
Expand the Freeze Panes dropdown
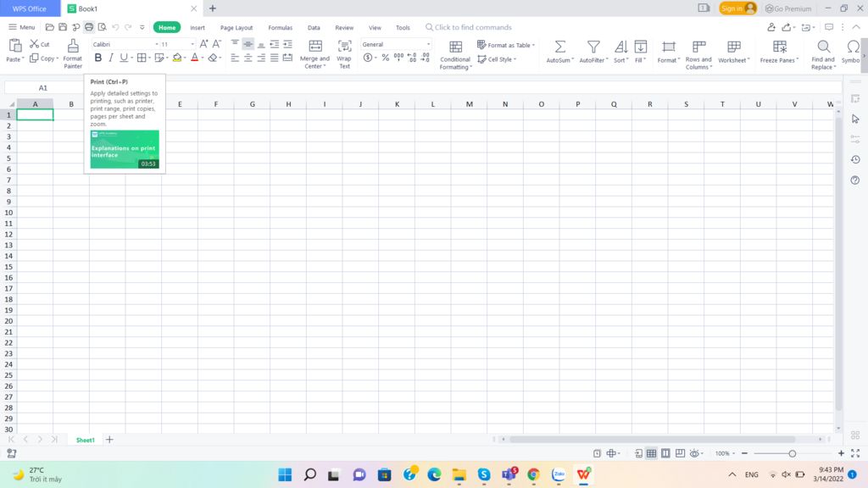(797, 60)
